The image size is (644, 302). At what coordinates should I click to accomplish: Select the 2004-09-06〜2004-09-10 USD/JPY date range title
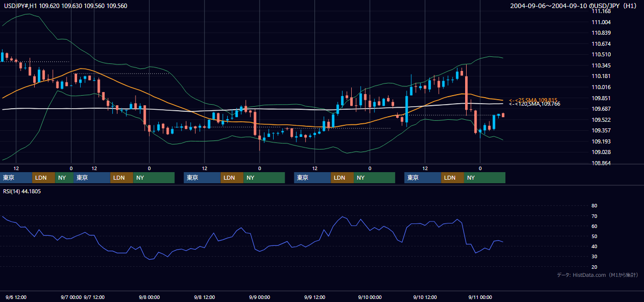[574, 6]
